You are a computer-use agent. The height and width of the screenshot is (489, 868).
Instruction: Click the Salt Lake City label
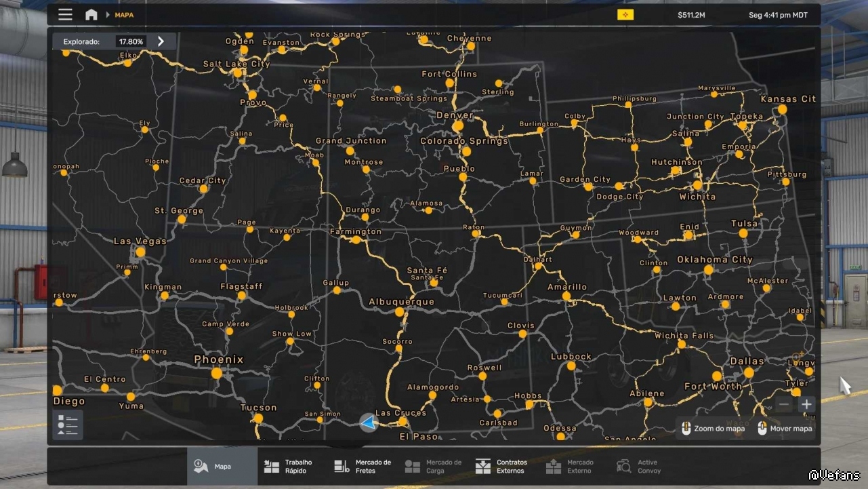click(236, 64)
